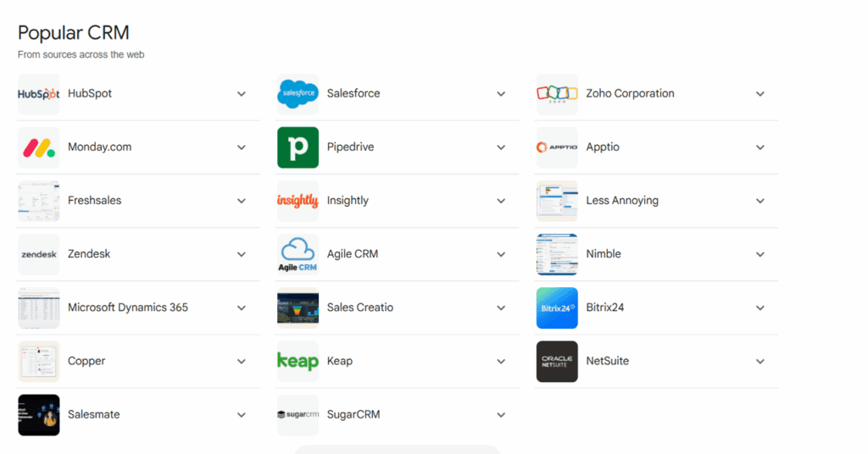
Task: Open the Zoho Corporation name link
Action: click(630, 93)
